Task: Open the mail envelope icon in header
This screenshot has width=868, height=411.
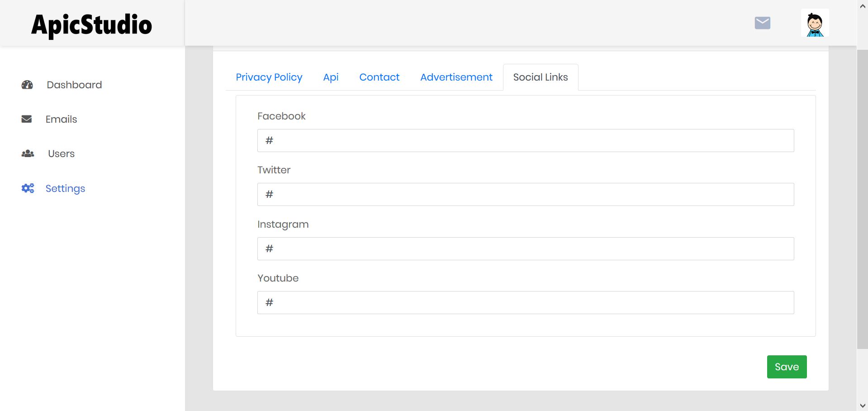Action: point(763,23)
